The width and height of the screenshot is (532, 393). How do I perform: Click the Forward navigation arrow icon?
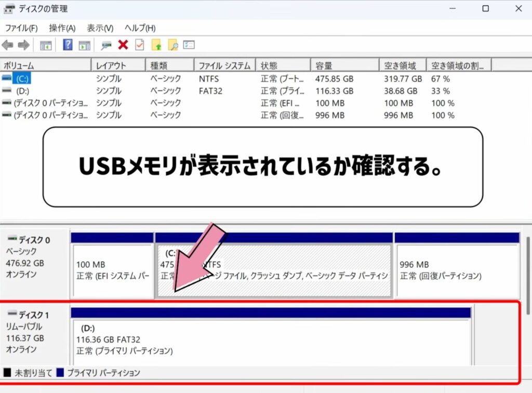[x=23, y=45]
